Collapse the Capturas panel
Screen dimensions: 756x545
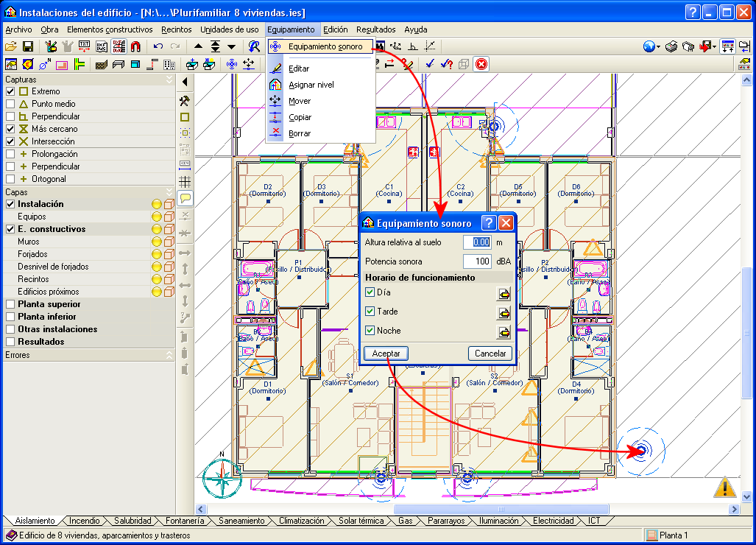point(169,79)
